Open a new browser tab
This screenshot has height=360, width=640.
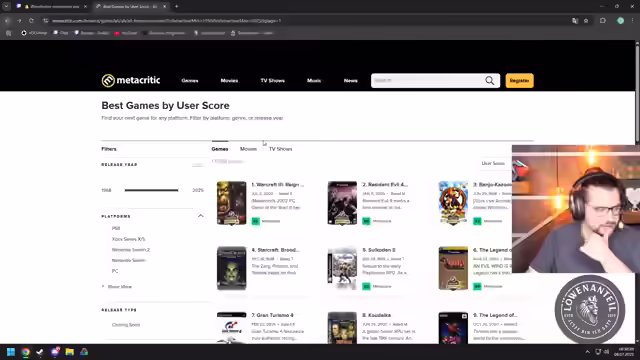tap(176, 7)
